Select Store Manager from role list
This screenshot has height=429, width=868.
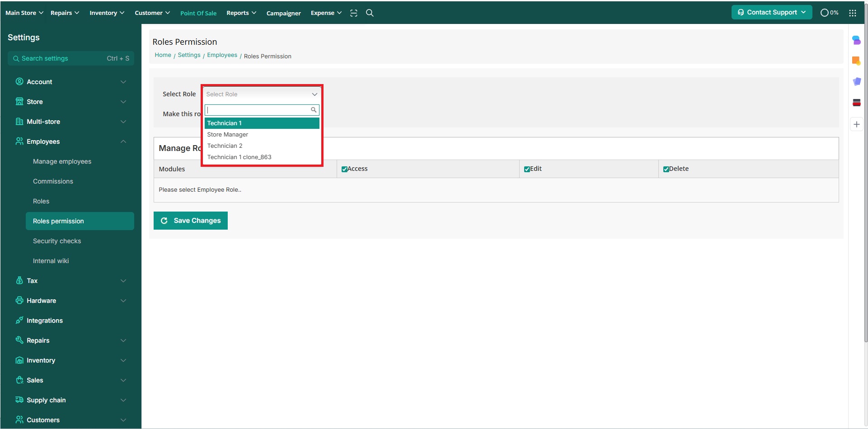pos(228,134)
